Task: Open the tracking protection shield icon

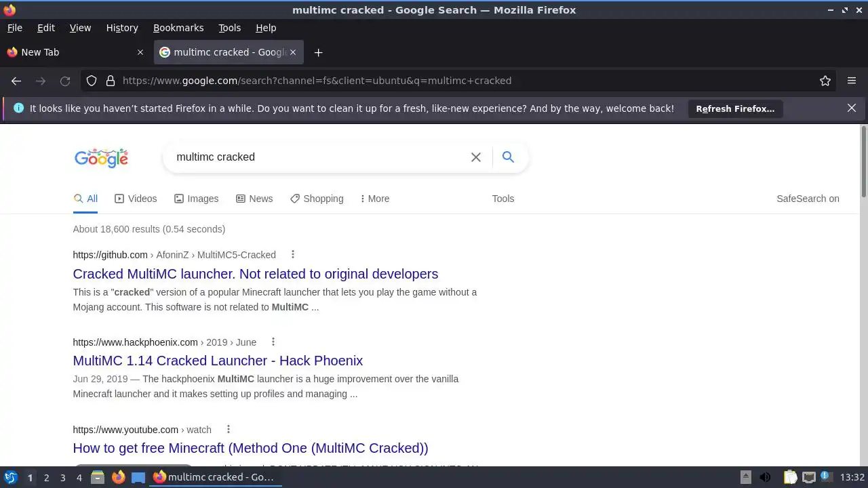Action: tap(92, 81)
